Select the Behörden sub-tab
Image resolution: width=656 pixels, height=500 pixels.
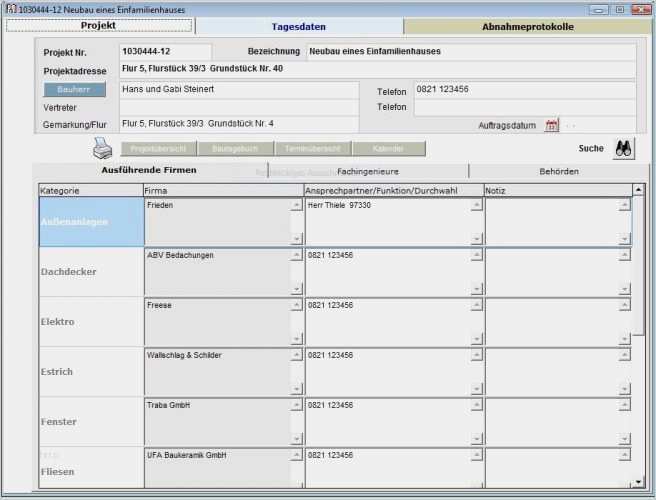559,172
